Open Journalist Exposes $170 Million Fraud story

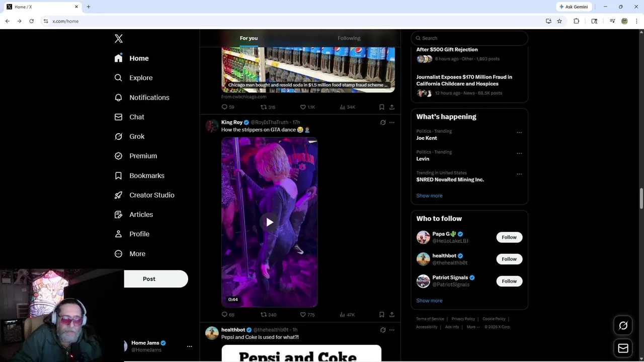pyautogui.click(x=464, y=80)
